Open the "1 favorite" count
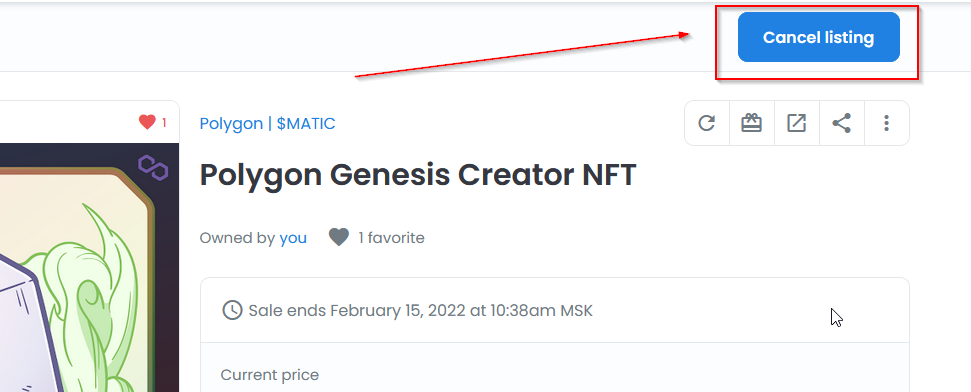This screenshot has width=971, height=392. click(391, 238)
